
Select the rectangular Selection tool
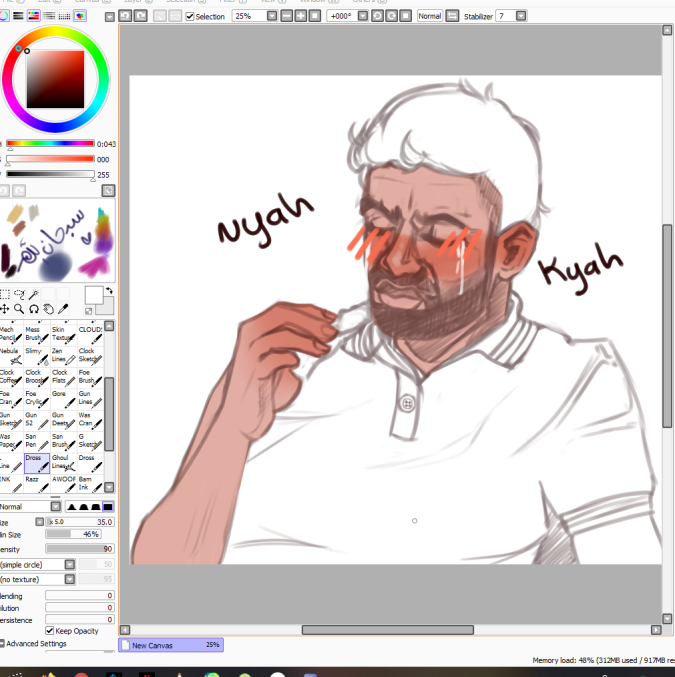(5, 294)
